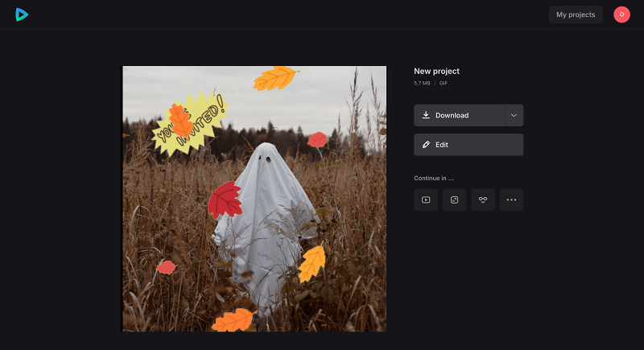Image resolution: width=644 pixels, height=350 pixels.
Task: Click the Clideo logo in the header
Action: 22,14
